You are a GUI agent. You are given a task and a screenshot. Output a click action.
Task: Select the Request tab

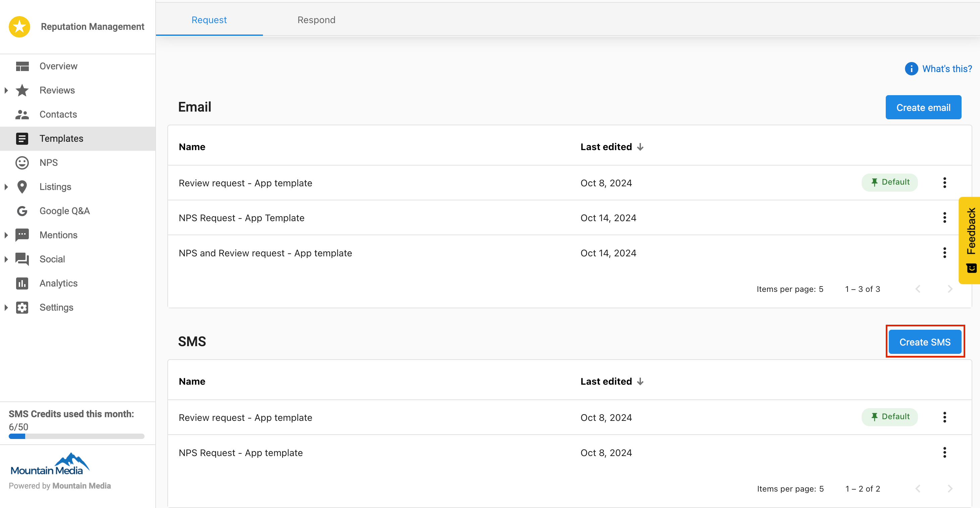click(209, 20)
